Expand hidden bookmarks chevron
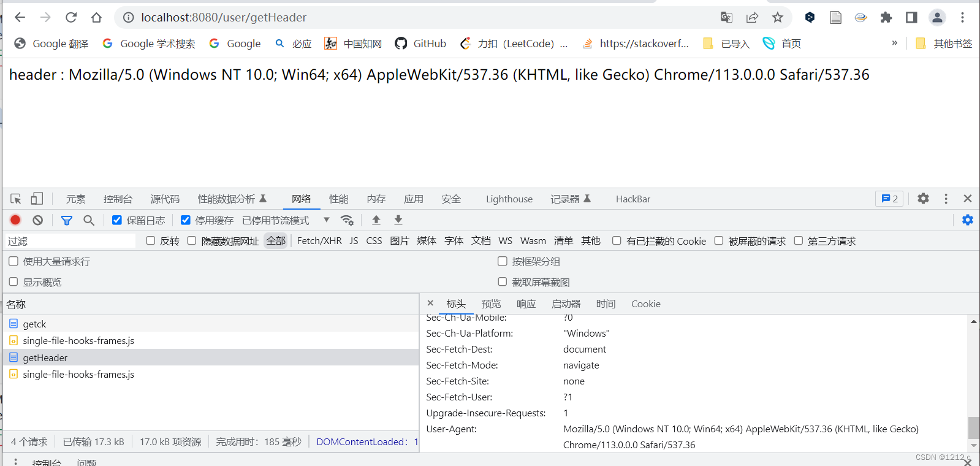The height and width of the screenshot is (466, 980). (895, 43)
